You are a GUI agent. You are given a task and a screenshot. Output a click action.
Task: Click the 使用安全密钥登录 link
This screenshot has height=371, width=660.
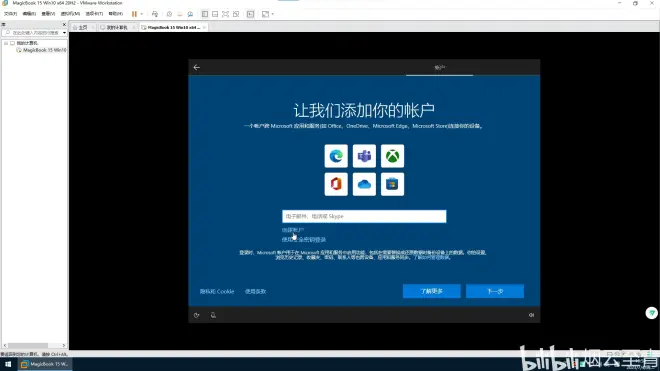304,240
